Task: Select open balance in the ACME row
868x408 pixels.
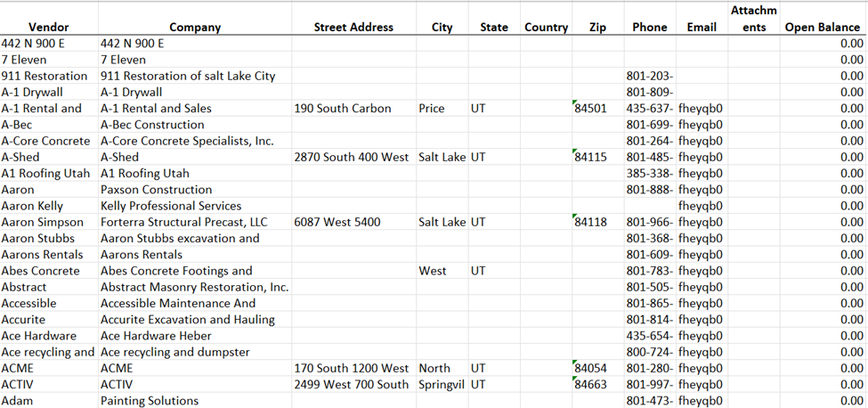Action: [823, 369]
